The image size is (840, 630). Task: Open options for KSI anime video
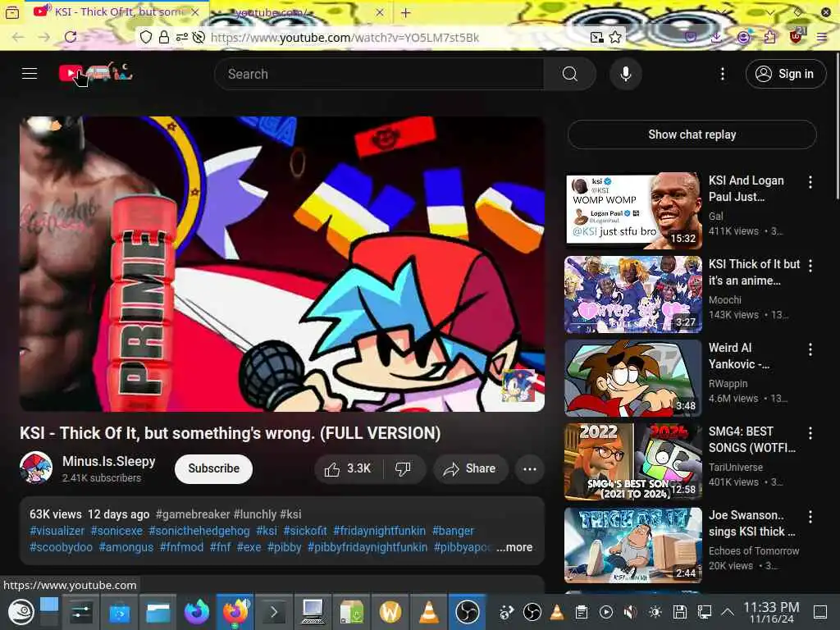pos(810,266)
